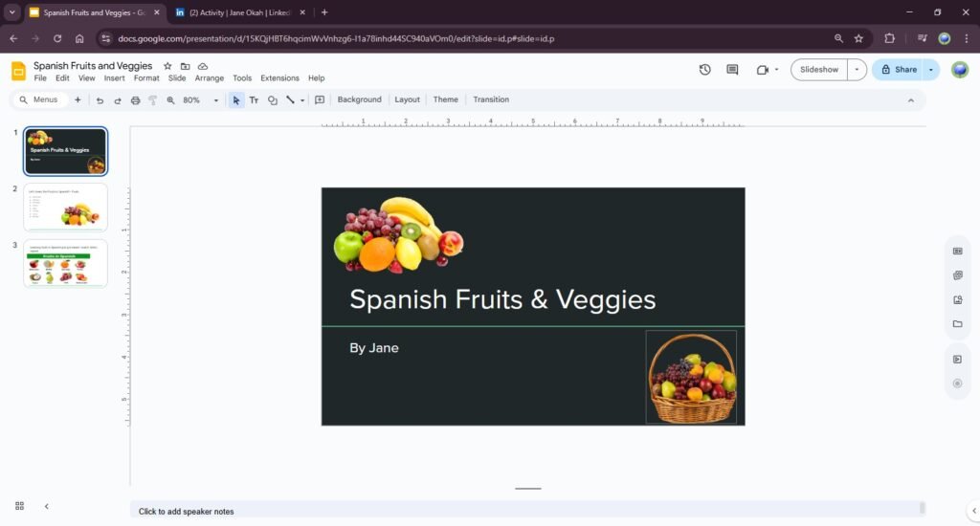This screenshot has width=980, height=526.
Task: Expand the Share options dropdown arrow
Action: 930,70
